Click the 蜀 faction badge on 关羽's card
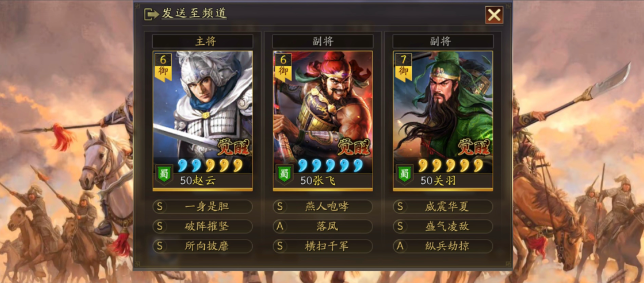This screenshot has width=644, height=283. pyautogui.click(x=405, y=174)
